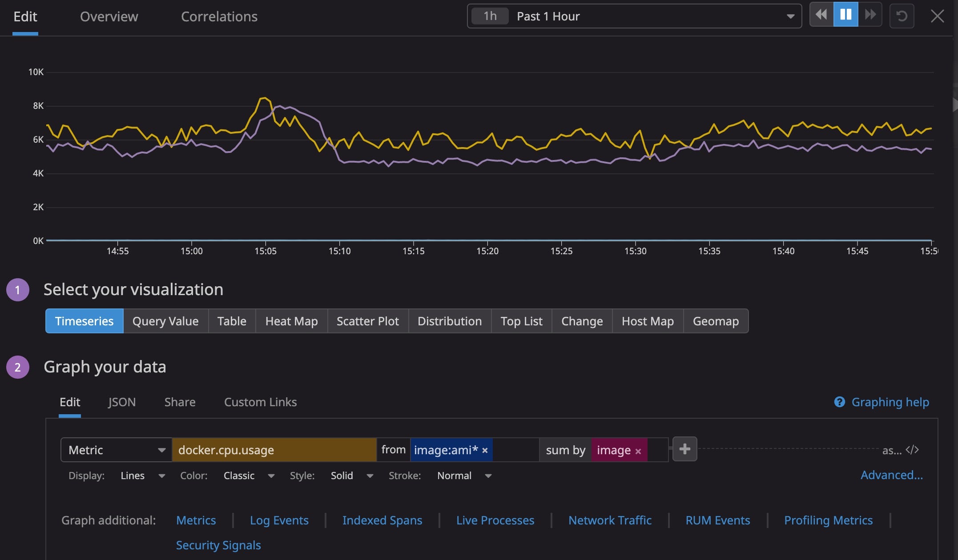The width and height of the screenshot is (958, 560).
Task: Pause live graph updates
Action: [845, 15]
